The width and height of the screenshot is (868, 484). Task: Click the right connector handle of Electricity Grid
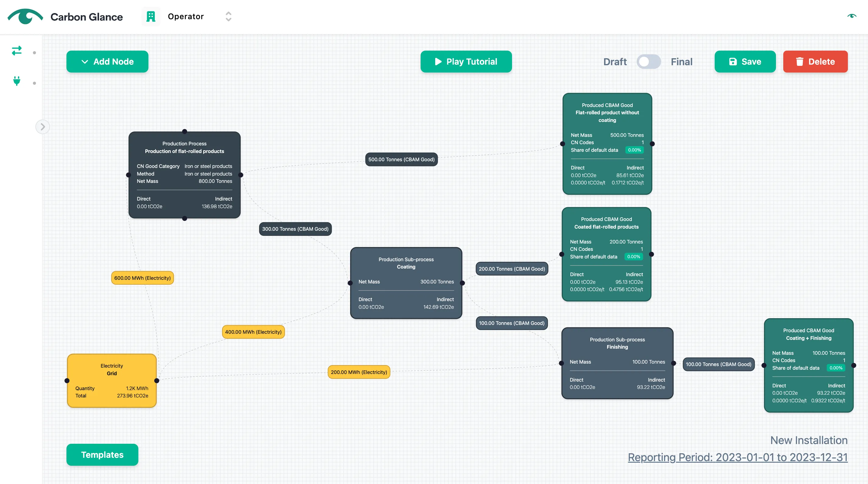pos(157,381)
